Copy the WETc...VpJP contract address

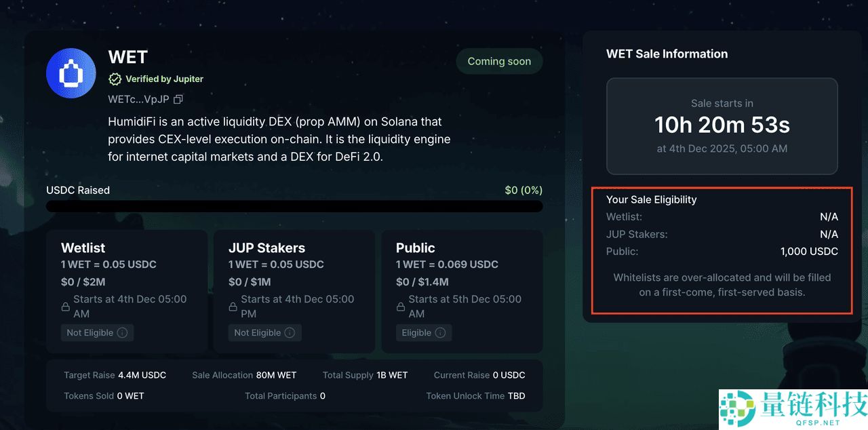(178, 99)
